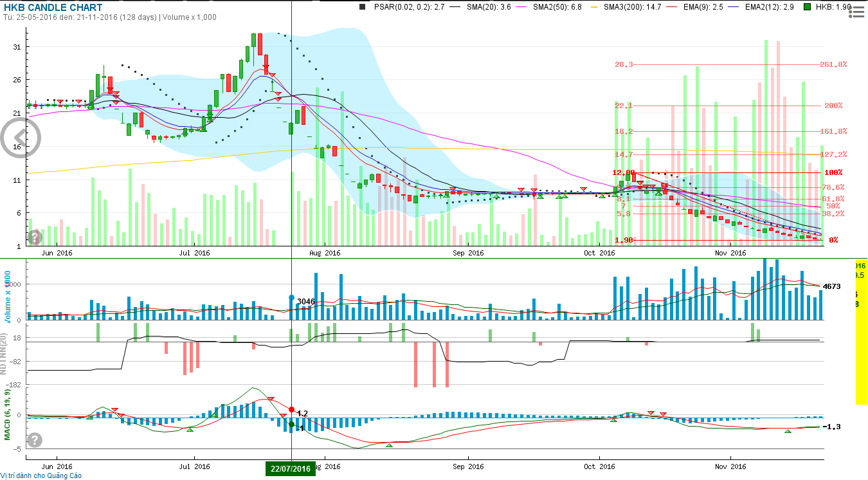
Task: Open the 'Vị trí dành cho Quảng Cáo' link
Action: pyautogui.click(x=41, y=475)
